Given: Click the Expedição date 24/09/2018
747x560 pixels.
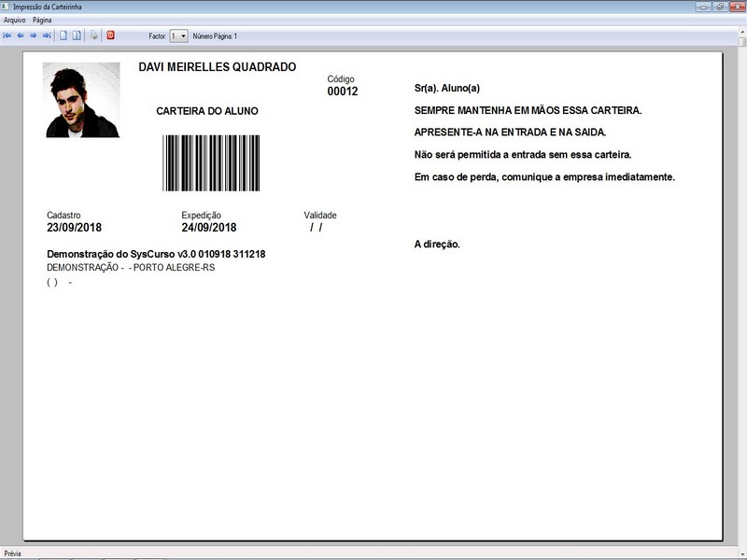Looking at the screenshot, I should tap(208, 228).
